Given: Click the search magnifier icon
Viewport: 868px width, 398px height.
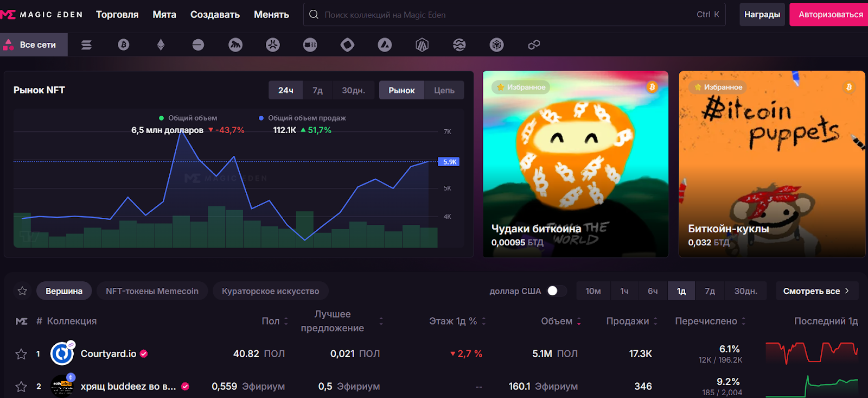Looking at the screenshot, I should pos(314,15).
